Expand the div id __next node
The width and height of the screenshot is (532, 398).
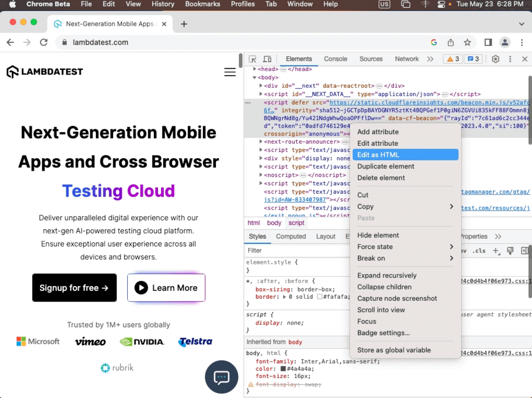pos(261,86)
